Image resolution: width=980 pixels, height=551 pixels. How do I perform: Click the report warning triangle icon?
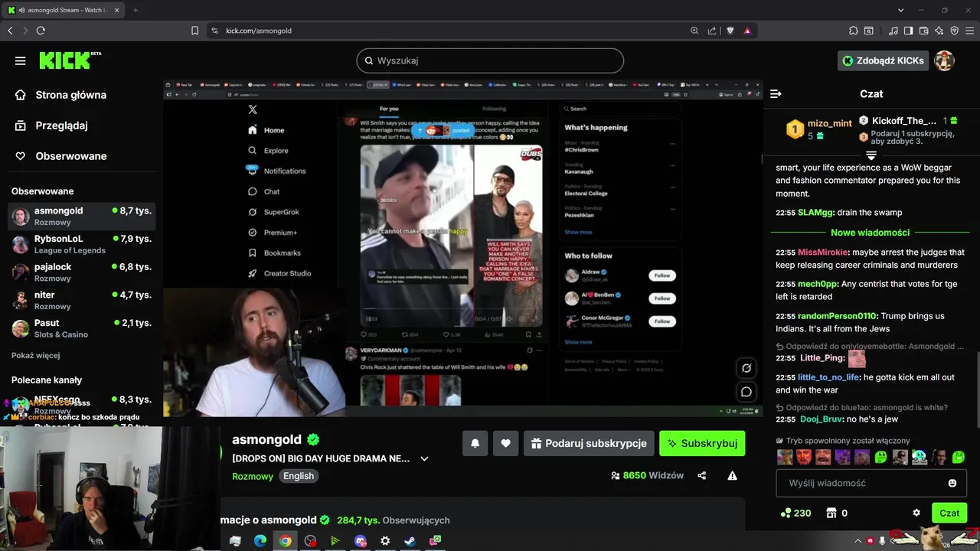click(x=732, y=476)
